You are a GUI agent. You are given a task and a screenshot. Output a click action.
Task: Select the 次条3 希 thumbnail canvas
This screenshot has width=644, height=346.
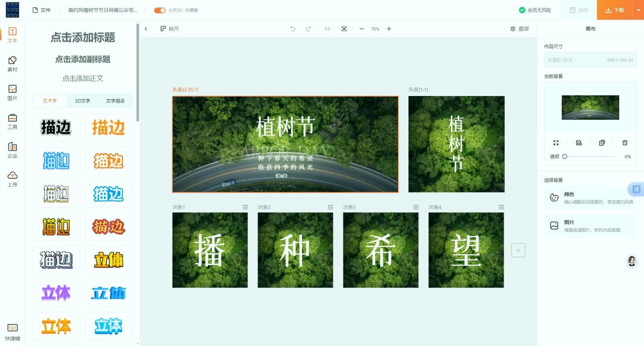(381, 250)
